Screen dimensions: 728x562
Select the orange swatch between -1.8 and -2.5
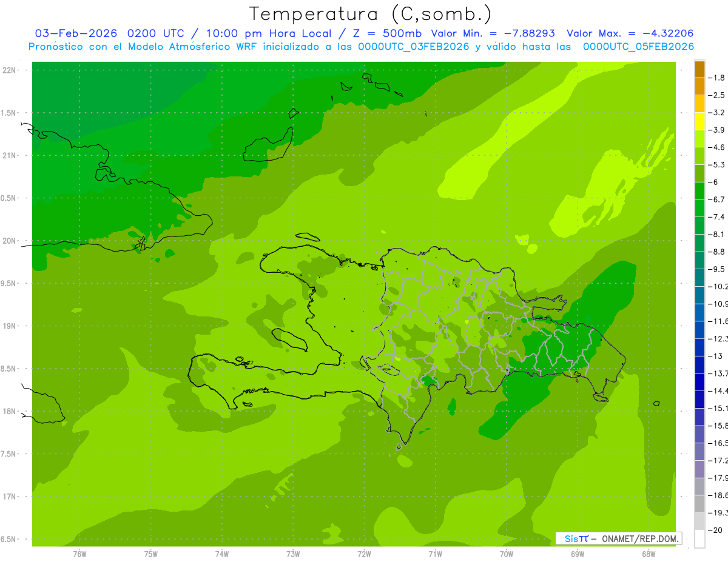coord(699,86)
